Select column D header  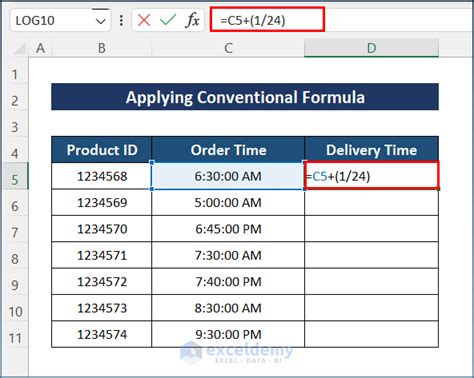pos(371,49)
